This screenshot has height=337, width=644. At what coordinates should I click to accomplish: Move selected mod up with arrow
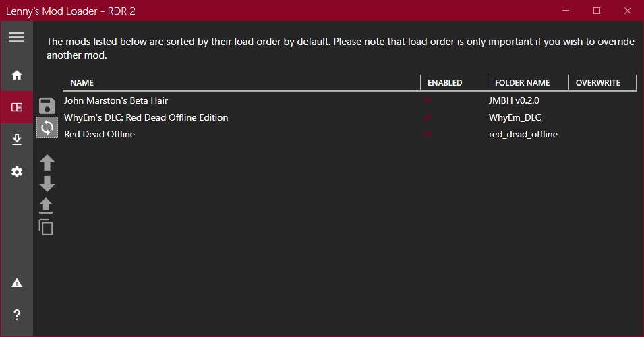pos(47,162)
